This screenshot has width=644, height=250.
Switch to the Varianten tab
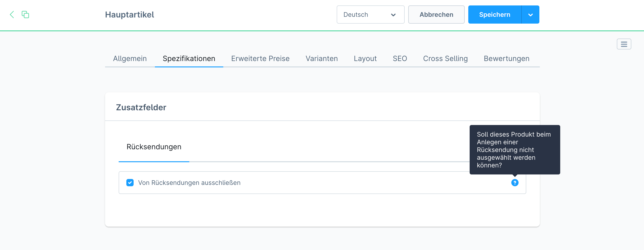point(322,58)
